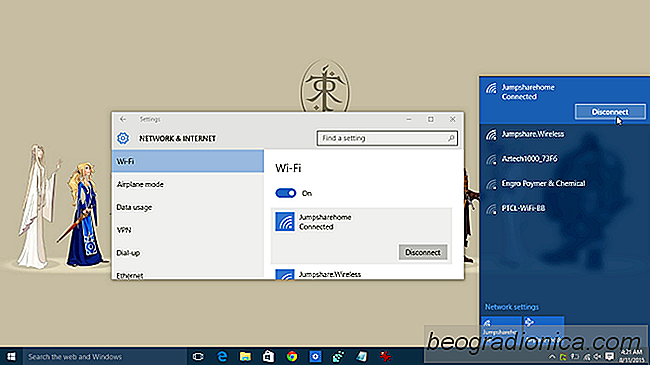Go back using Settings back arrow
Image resolution: width=650 pixels, height=365 pixels.
tap(123, 119)
